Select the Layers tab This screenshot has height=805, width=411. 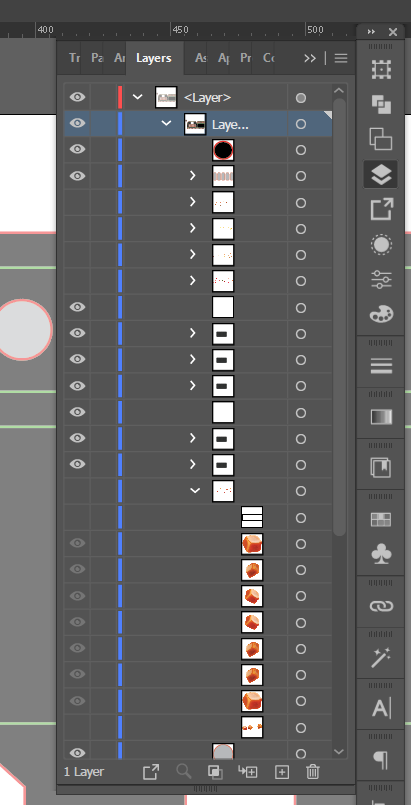(x=153, y=58)
